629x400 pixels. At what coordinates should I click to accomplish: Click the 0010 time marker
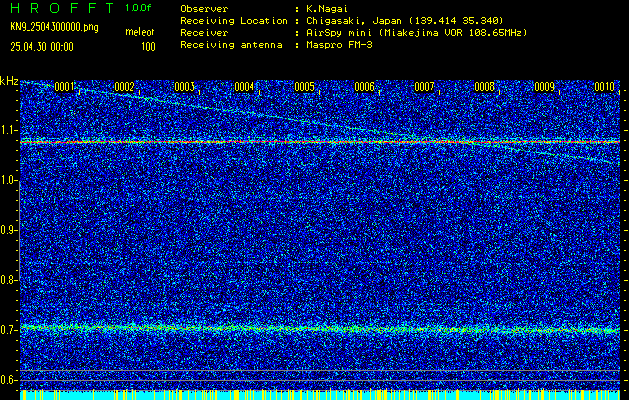click(605, 87)
